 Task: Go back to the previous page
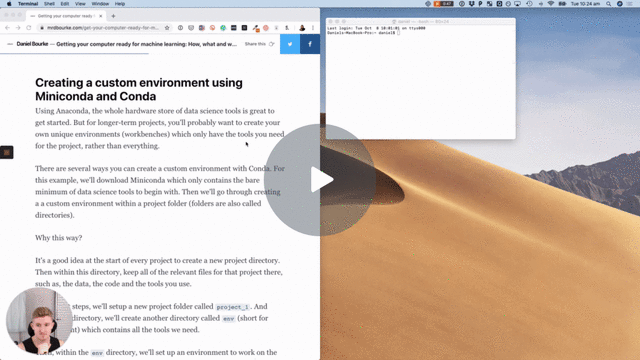coord(7,28)
